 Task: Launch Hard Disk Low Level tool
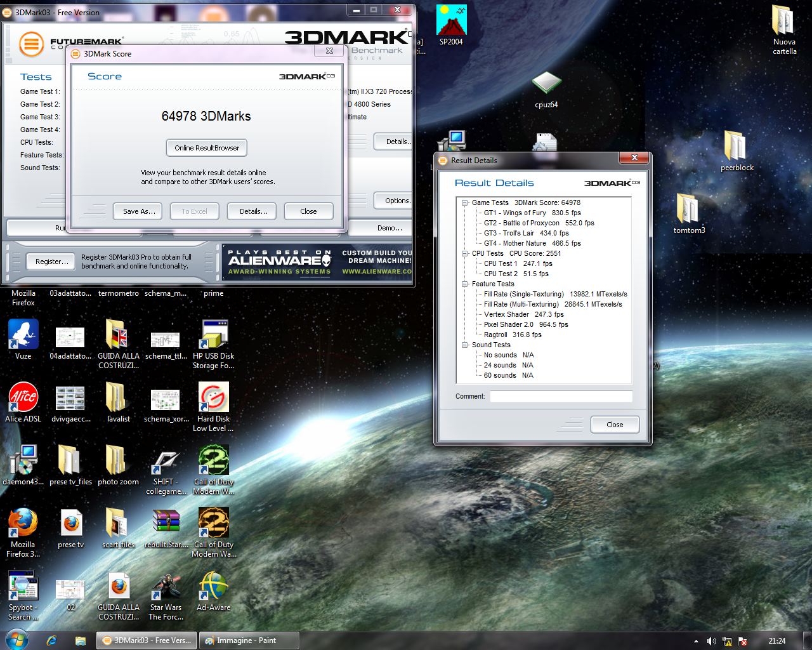pos(214,406)
